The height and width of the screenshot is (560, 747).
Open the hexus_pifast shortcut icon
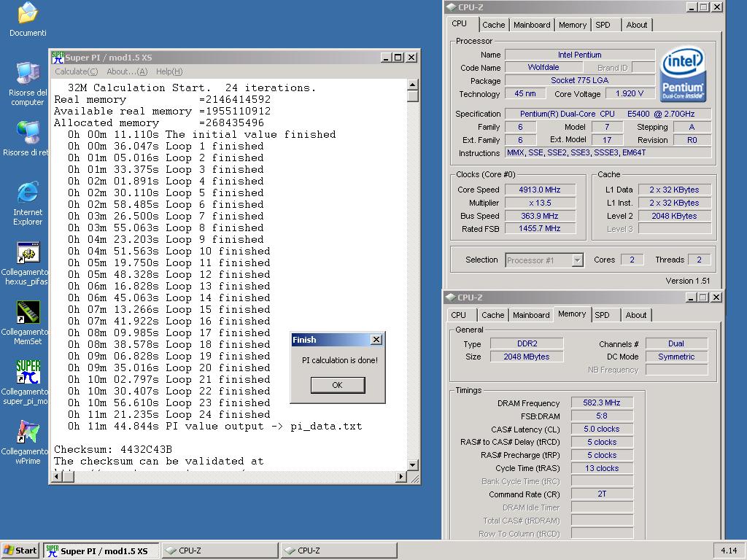tap(28, 252)
